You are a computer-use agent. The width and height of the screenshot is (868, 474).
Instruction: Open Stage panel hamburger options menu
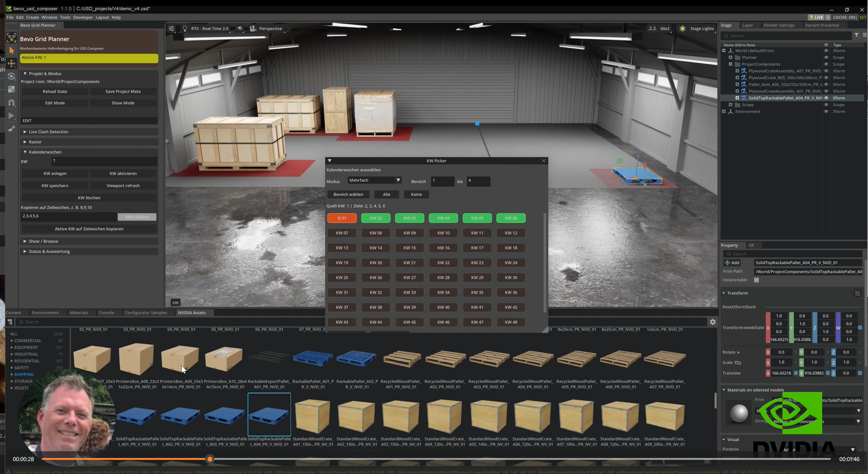pyautogui.click(x=864, y=35)
